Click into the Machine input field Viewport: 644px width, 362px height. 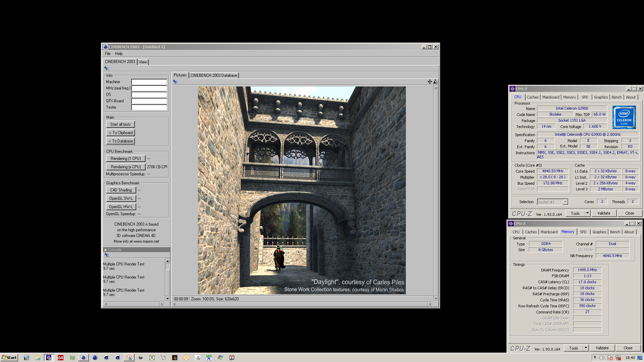149,82
